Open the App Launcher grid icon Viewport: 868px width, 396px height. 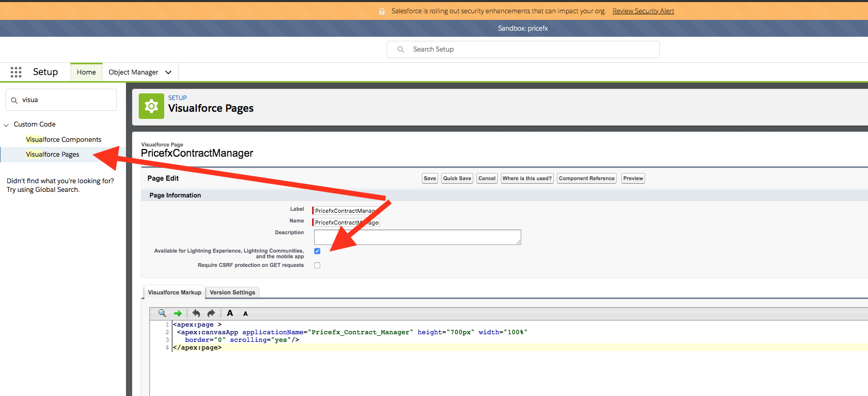point(16,72)
